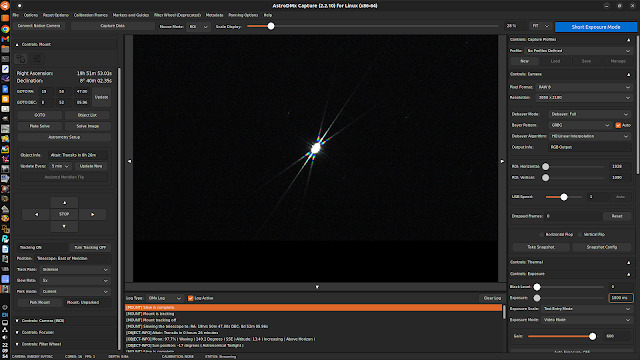Open the Profile dropdown in Capture Profiles
Image resolution: width=640 pixels, height=360 pixels.
click(x=578, y=51)
